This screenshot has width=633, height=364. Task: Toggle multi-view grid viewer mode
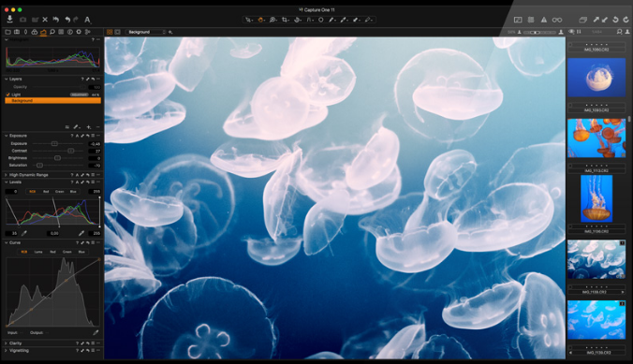point(110,32)
